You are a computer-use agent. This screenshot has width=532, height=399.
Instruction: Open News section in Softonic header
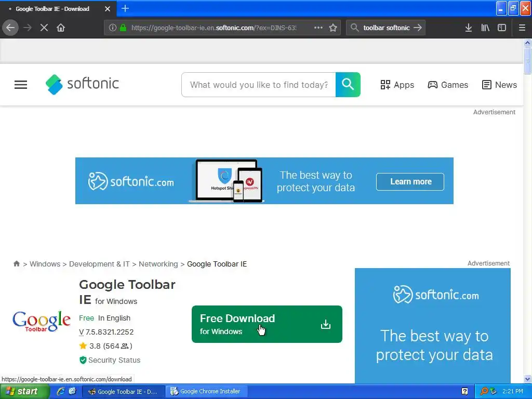coord(499,85)
